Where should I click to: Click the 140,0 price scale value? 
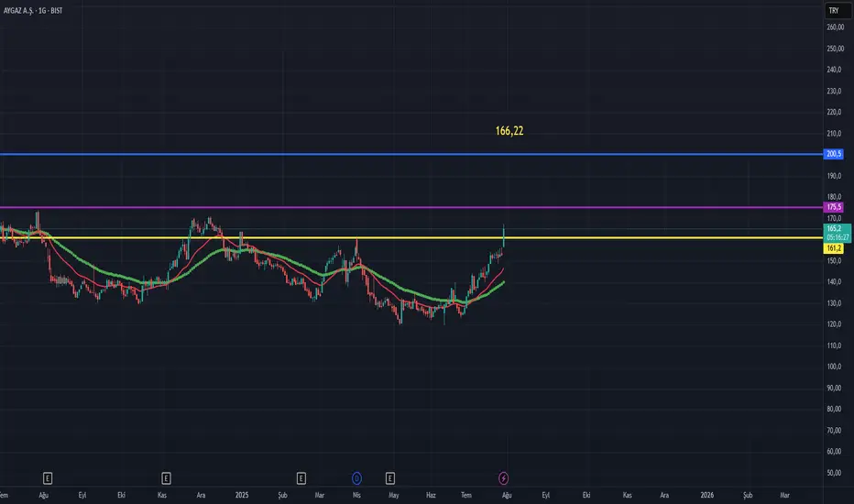coord(834,281)
